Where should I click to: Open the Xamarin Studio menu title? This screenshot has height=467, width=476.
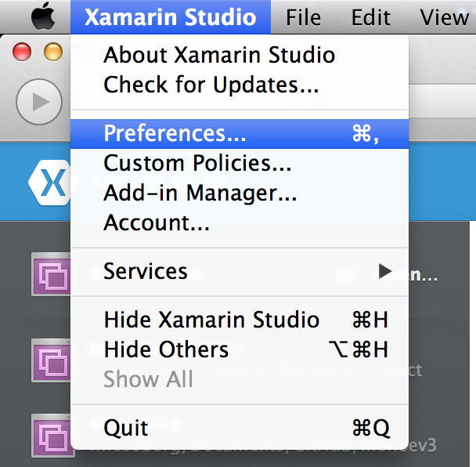point(171,17)
